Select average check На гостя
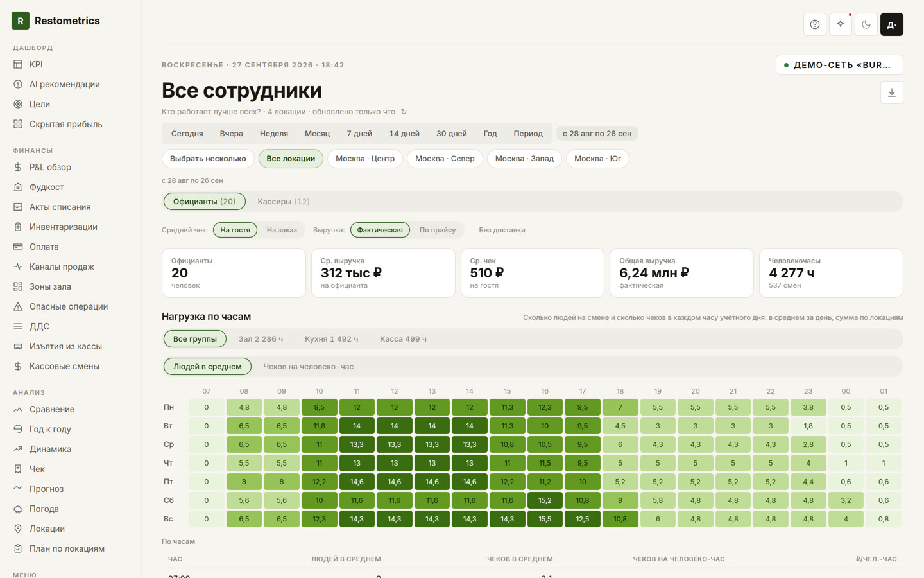This screenshot has width=924, height=578. pyautogui.click(x=235, y=230)
